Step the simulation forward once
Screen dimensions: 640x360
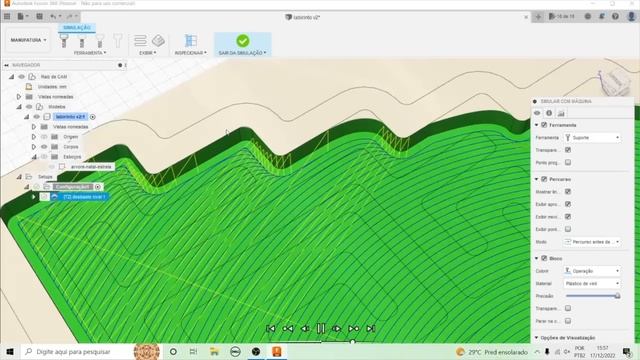(x=337, y=329)
